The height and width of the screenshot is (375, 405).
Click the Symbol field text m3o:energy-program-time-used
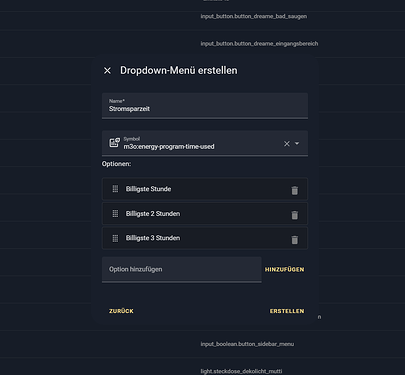pyautogui.click(x=169, y=147)
